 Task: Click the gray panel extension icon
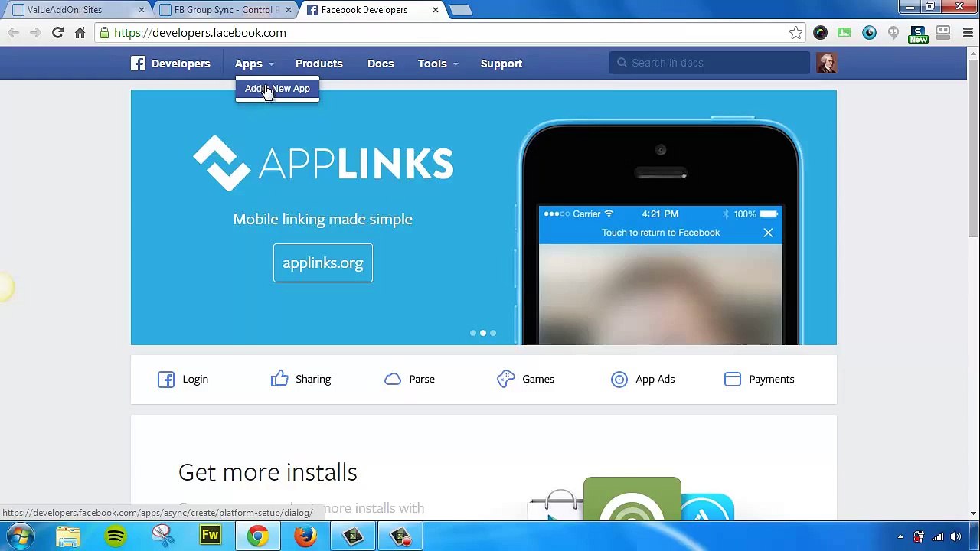click(943, 33)
